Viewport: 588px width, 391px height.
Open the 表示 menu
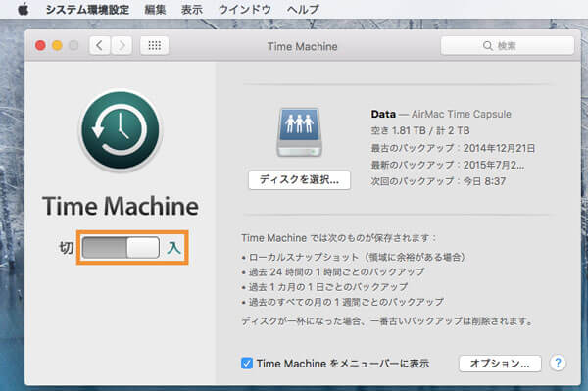(x=192, y=10)
